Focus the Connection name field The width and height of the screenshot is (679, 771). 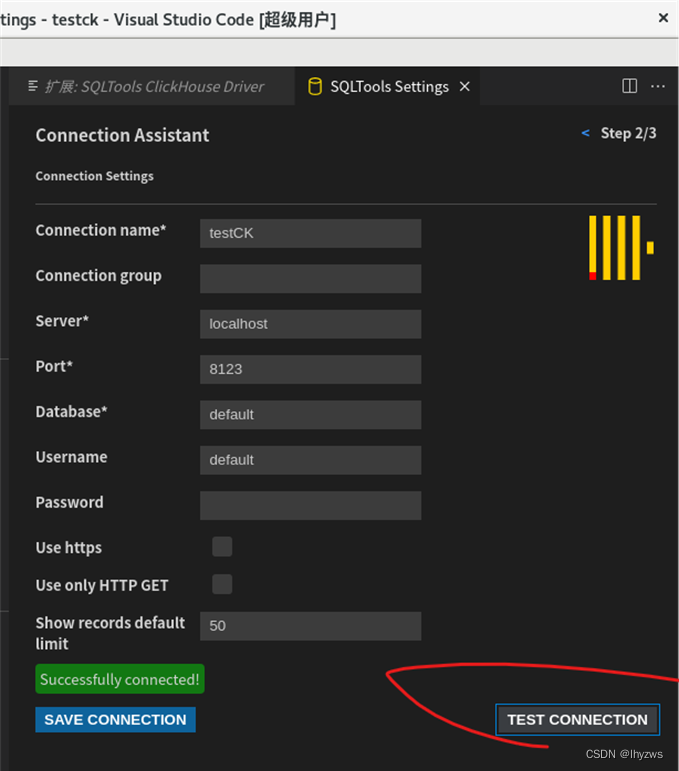(311, 233)
